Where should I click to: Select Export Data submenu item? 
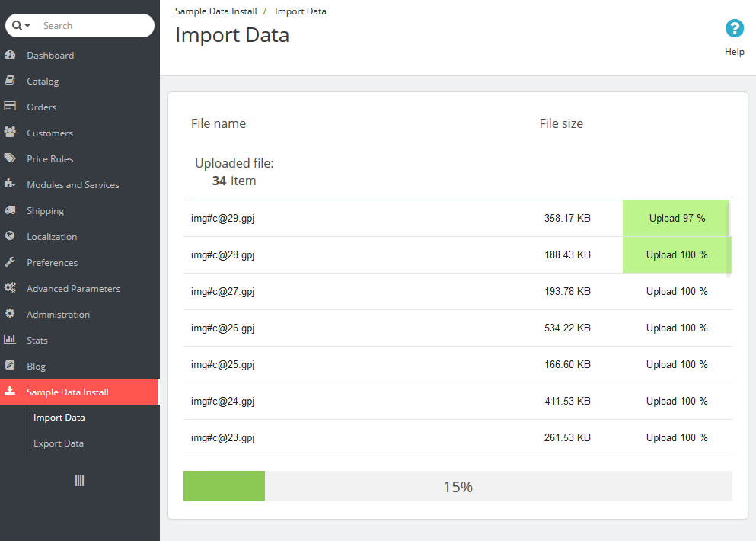(59, 443)
